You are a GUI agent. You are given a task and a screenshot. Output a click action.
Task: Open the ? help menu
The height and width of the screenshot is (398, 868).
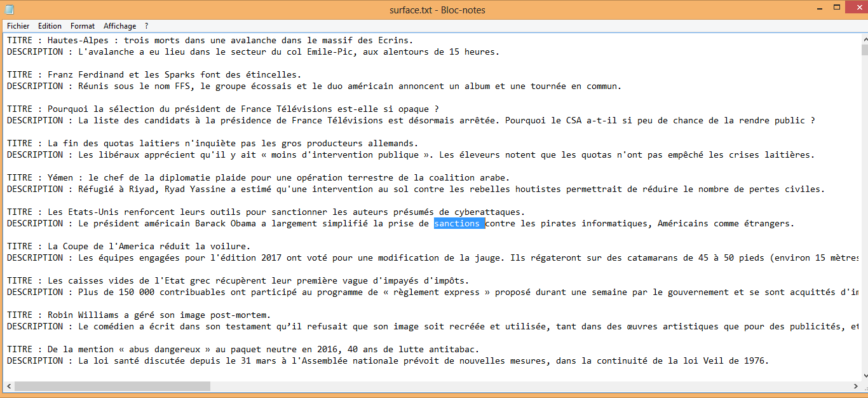coord(147,26)
